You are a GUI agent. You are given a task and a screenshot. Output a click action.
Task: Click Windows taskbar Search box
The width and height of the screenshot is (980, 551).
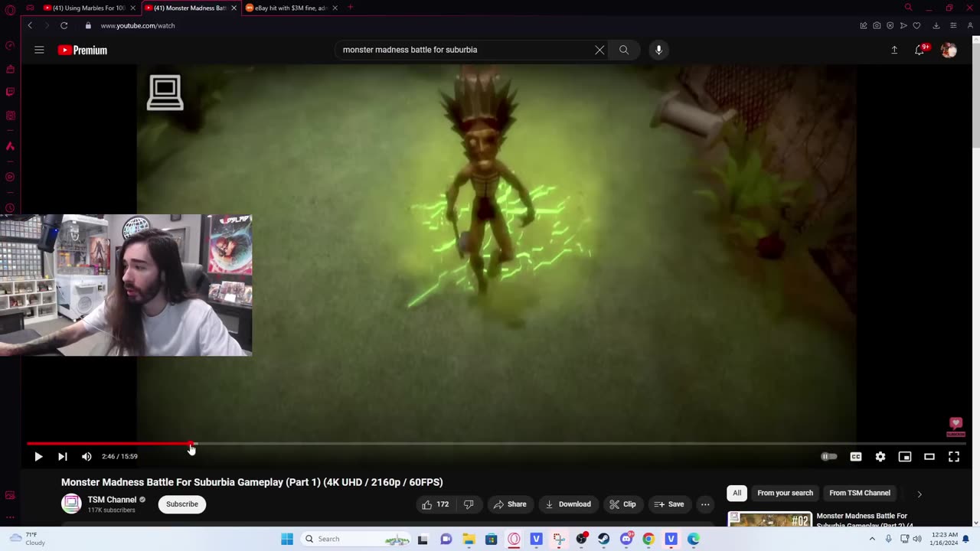[357, 539]
